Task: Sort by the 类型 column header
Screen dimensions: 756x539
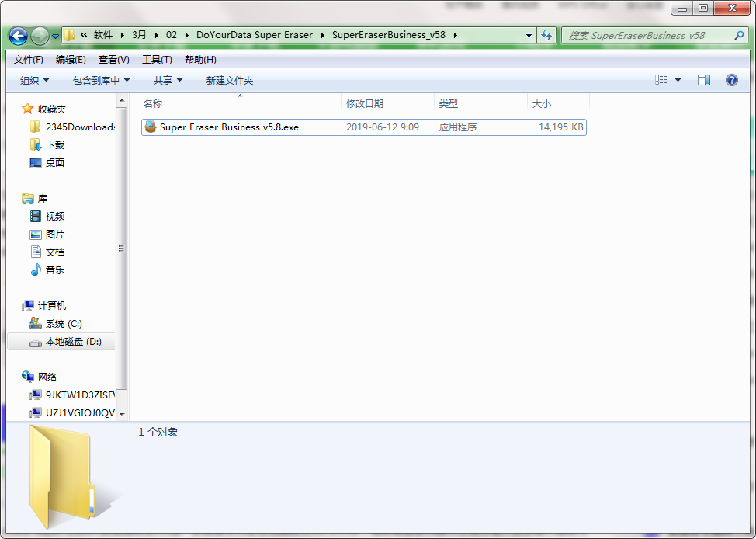Action: coord(481,103)
